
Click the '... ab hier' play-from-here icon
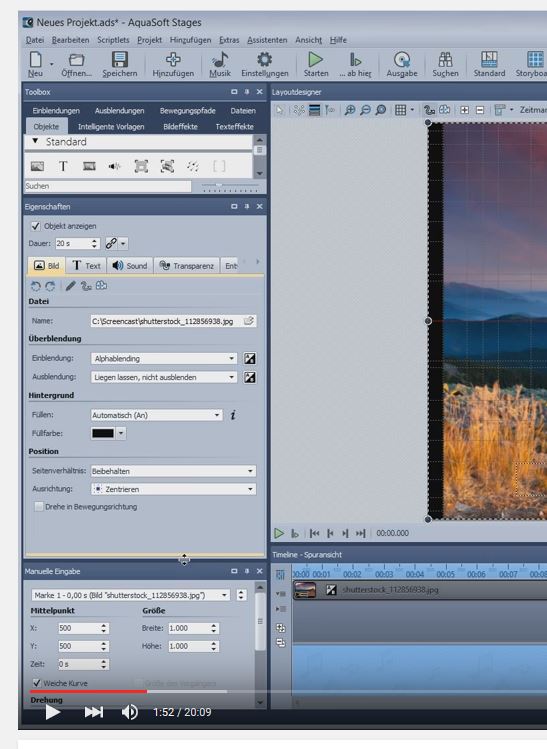(355, 60)
